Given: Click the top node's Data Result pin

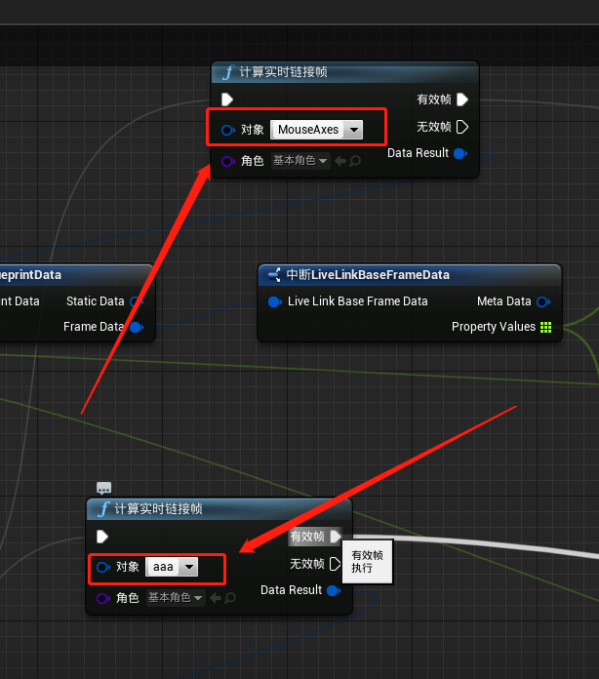Looking at the screenshot, I should (x=460, y=153).
